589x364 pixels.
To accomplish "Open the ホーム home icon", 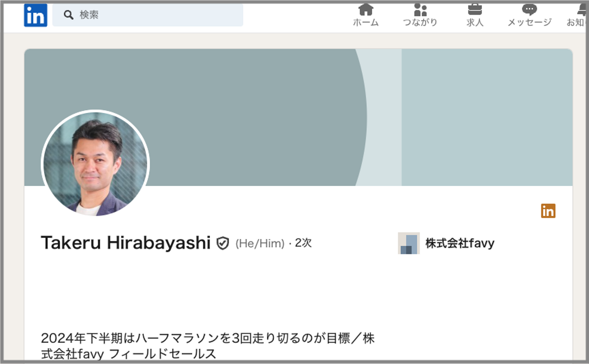I will (366, 9).
